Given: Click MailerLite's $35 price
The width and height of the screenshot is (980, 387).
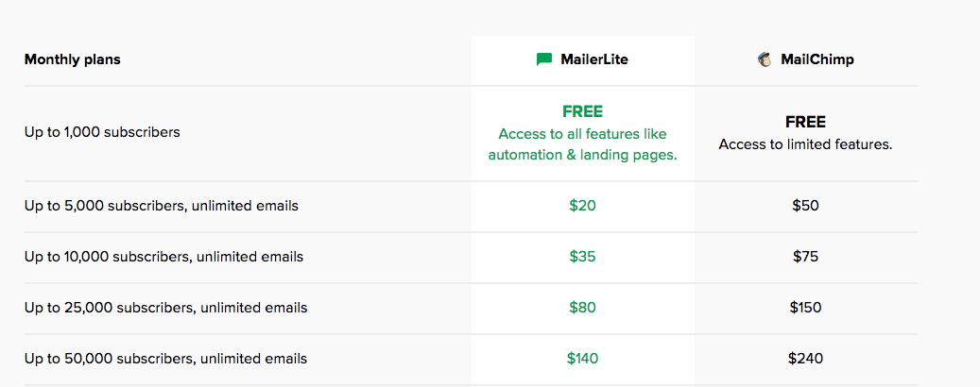Looking at the screenshot, I should [582, 256].
